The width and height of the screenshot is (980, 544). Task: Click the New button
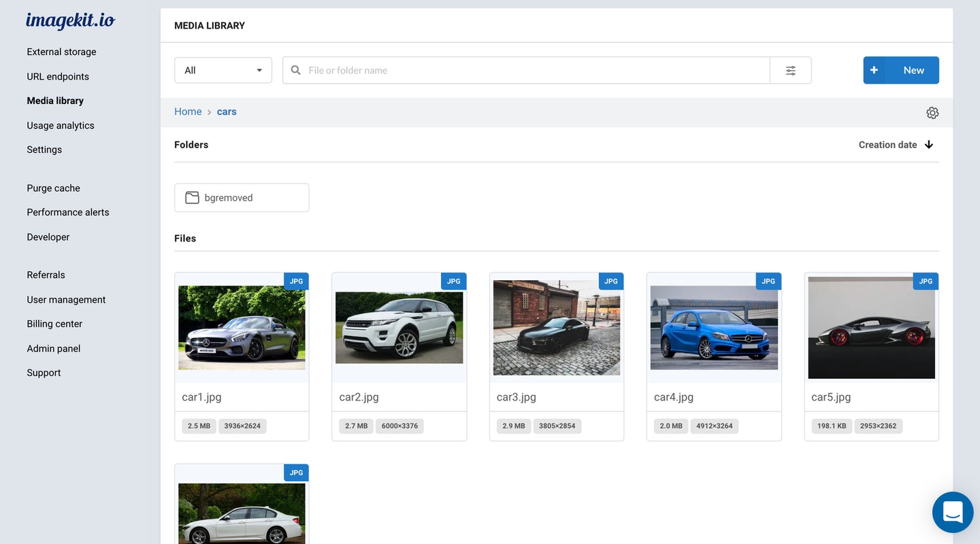[901, 70]
